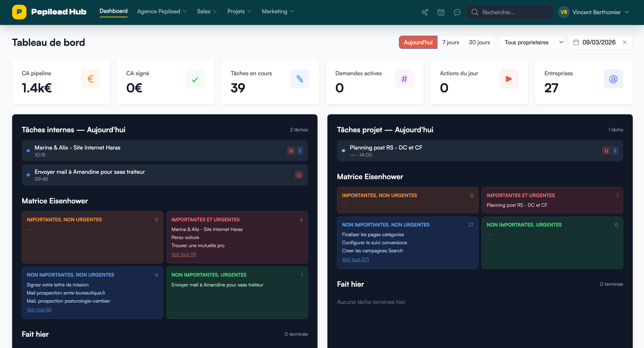Click the Voir tout (27) link
This screenshot has width=644, height=348.
click(x=355, y=259)
